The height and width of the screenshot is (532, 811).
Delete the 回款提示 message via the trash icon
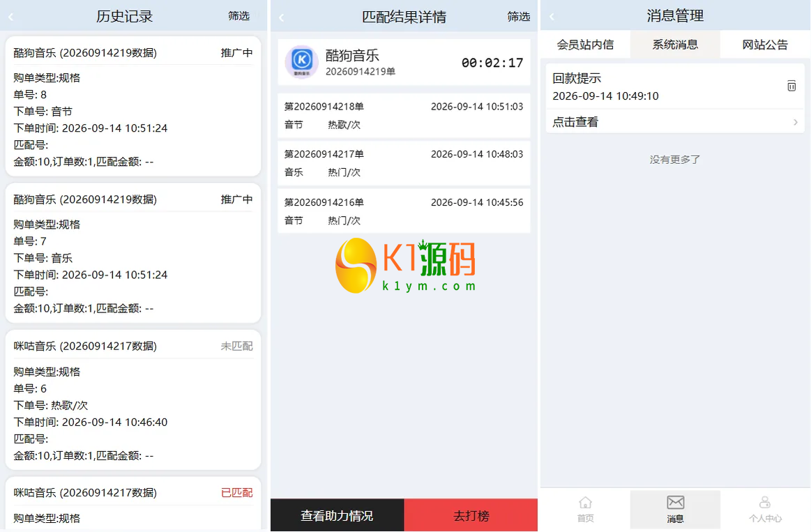pos(791,86)
